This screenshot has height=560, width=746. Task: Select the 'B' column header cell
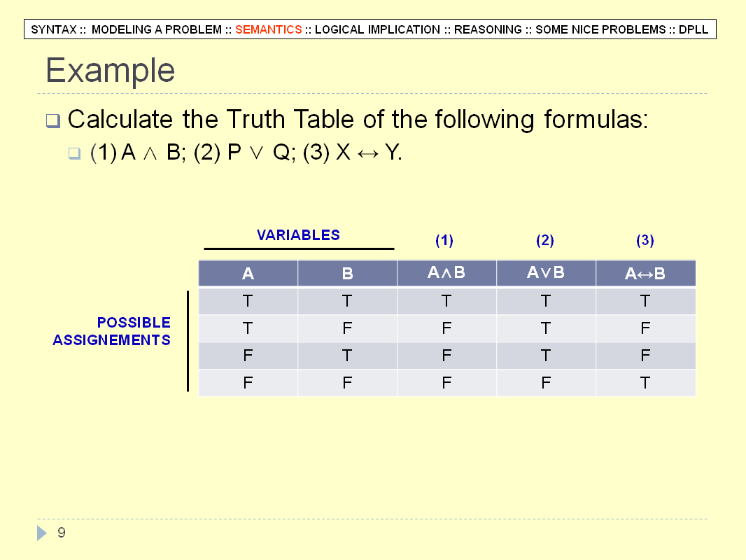point(347,273)
